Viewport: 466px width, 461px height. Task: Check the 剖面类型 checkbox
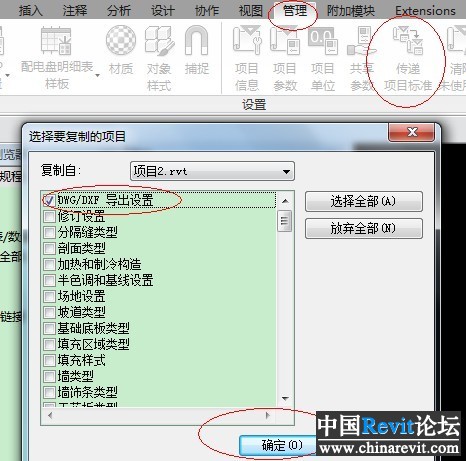click(x=49, y=248)
